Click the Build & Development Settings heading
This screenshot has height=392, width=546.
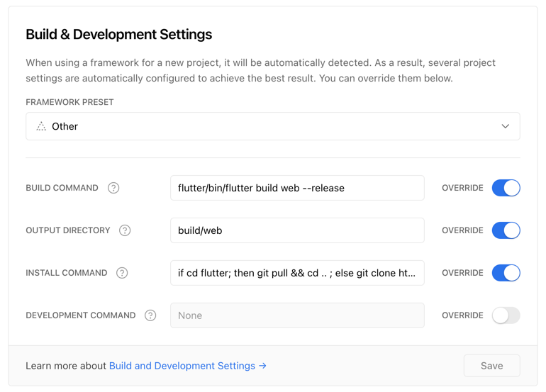coord(118,35)
